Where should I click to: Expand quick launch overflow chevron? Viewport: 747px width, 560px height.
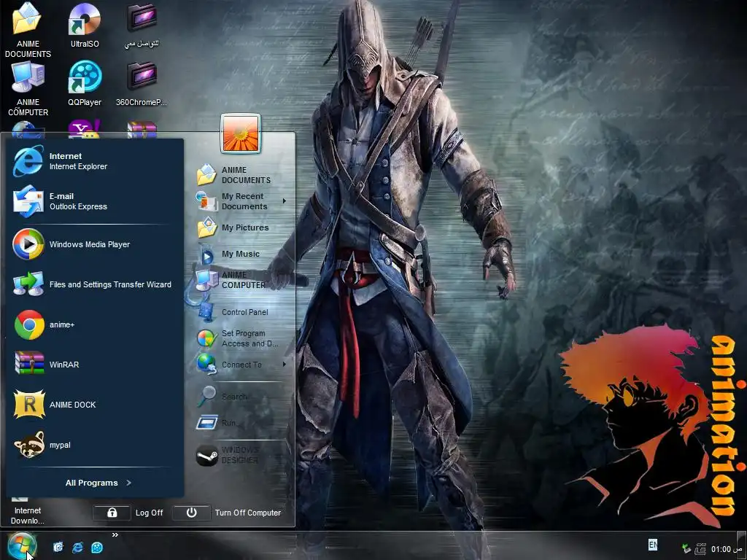pos(115,534)
